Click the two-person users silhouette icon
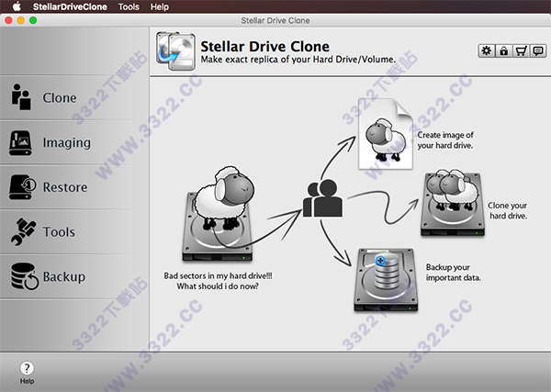Image resolution: width=551 pixels, height=392 pixels. tap(322, 198)
